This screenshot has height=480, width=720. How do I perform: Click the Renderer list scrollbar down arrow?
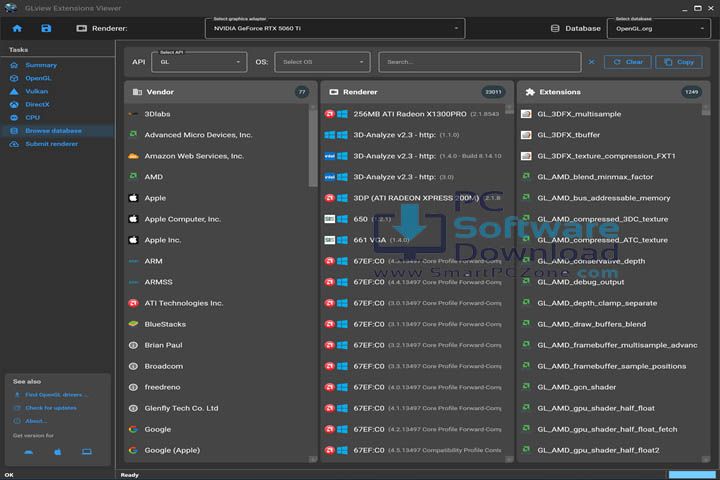click(x=509, y=458)
